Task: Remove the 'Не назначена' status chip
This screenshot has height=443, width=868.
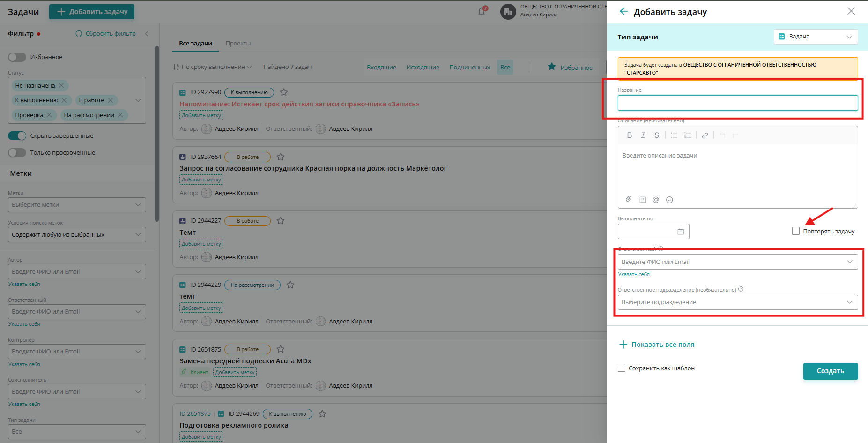Action: coord(61,85)
